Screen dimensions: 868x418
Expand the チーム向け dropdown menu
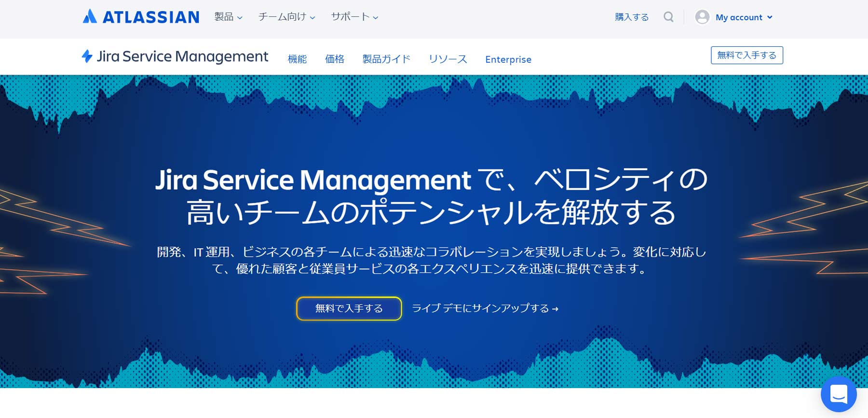point(286,17)
